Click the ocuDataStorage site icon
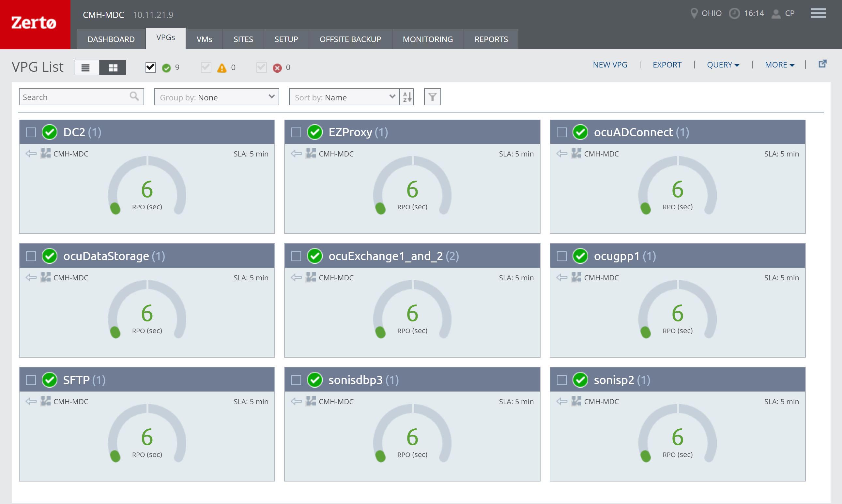Image resolution: width=842 pixels, height=504 pixels. [x=46, y=277]
